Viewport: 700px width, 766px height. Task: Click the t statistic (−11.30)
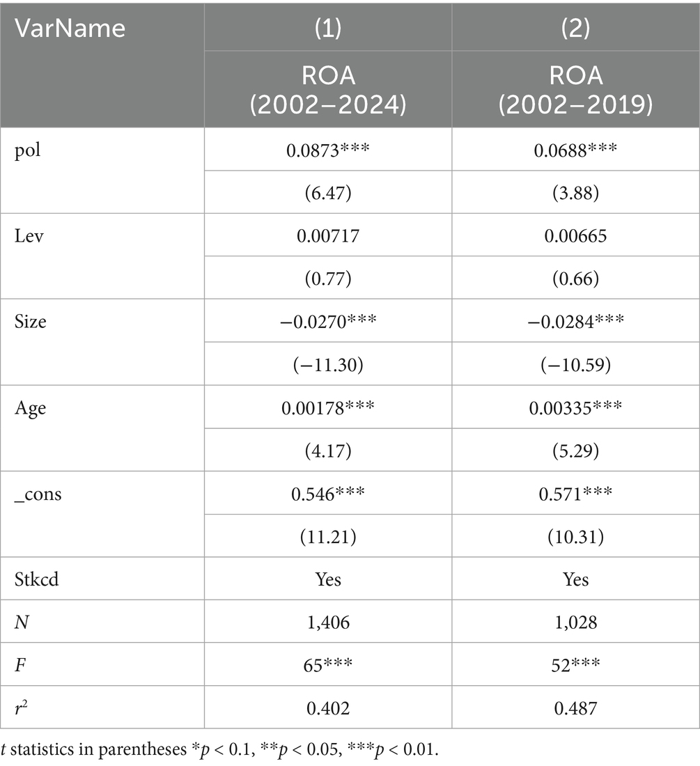(328, 365)
